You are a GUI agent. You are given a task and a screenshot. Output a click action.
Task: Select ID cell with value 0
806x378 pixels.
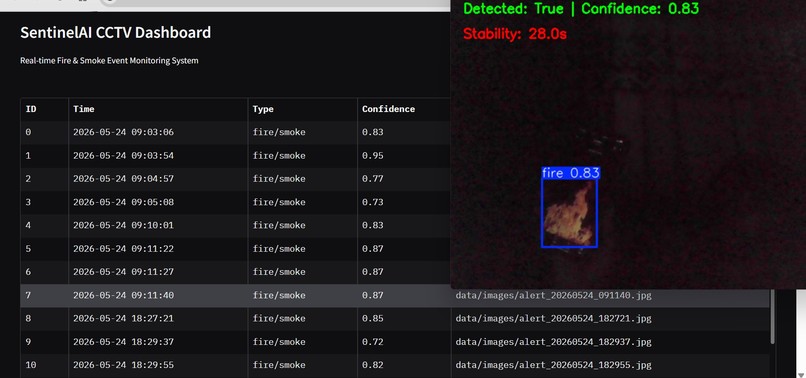click(44, 132)
